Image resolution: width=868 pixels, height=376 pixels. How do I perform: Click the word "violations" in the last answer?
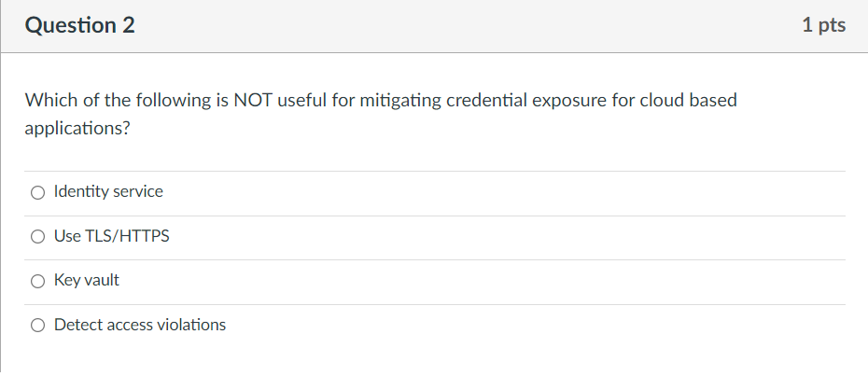(191, 325)
